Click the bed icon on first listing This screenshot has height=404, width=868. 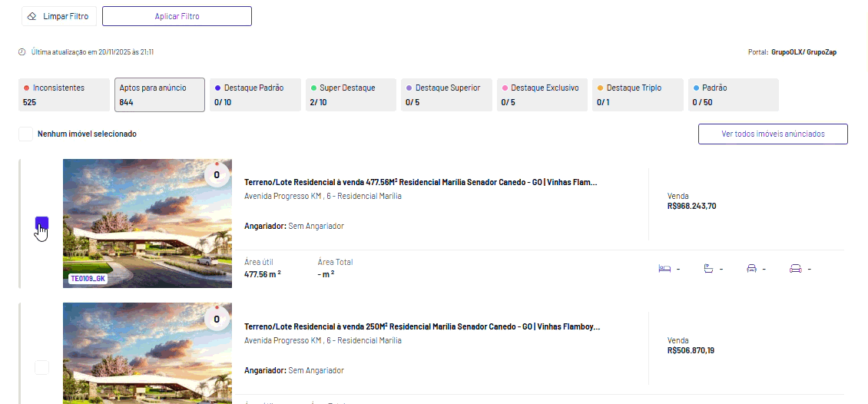(x=664, y=269)
